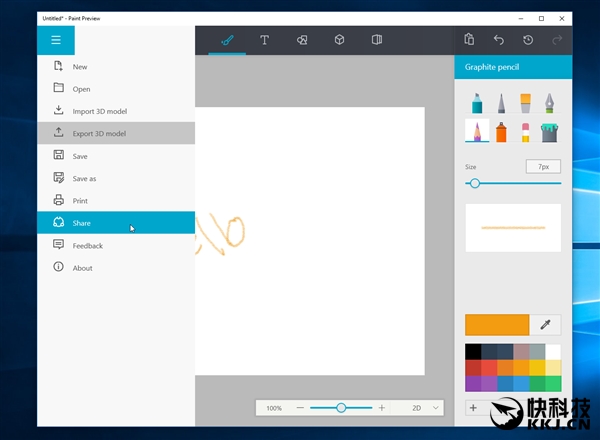Viewport: 600px width, 440px height.
Task: Select the orange Spray can tool
Action: 501,132
